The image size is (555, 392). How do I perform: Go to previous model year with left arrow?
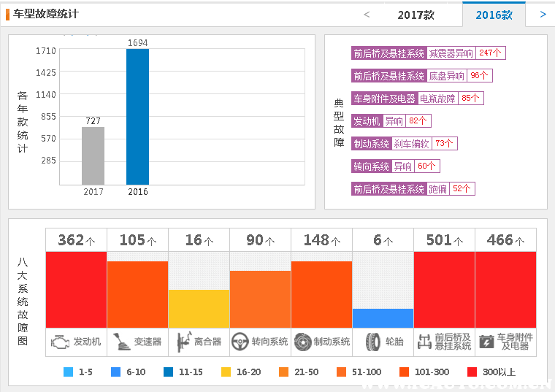(367, 15)
